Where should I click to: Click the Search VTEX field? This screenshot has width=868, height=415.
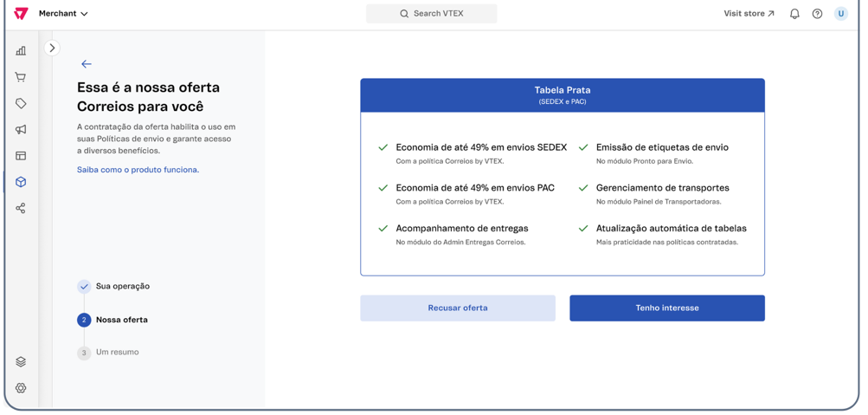click(431, 14)
